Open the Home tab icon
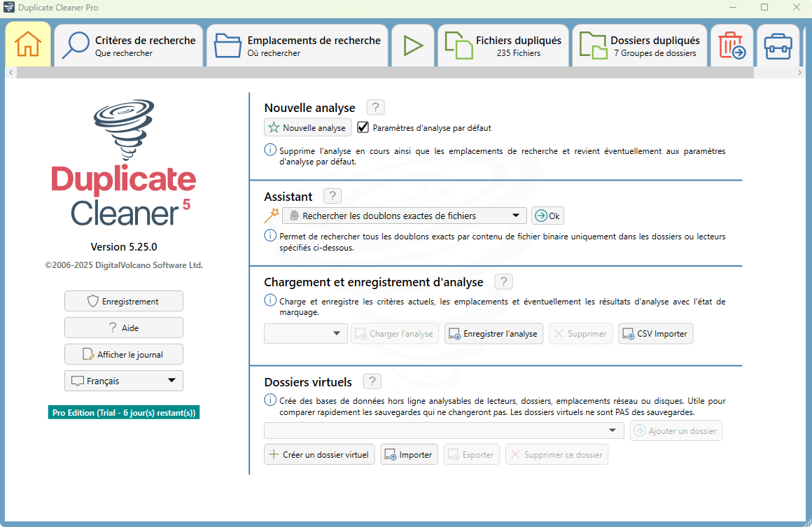812x527 pixels. tap(28, 45)
